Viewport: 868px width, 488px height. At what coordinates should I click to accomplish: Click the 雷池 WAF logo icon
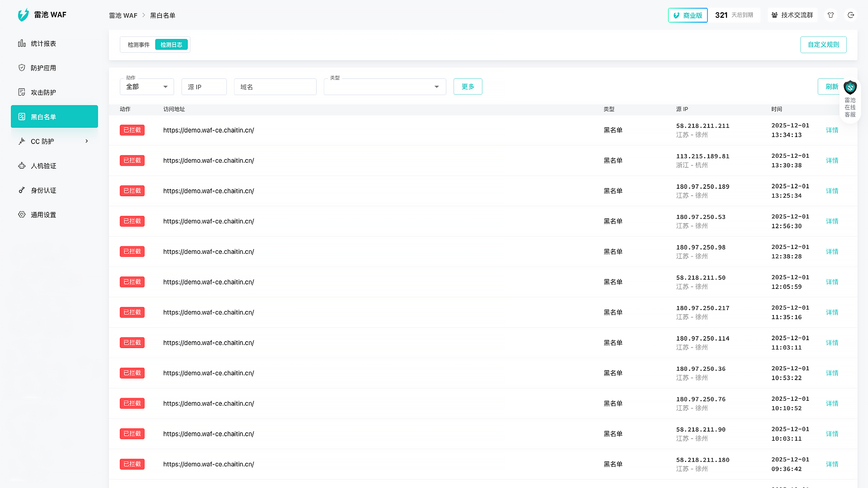pos(23,15)
